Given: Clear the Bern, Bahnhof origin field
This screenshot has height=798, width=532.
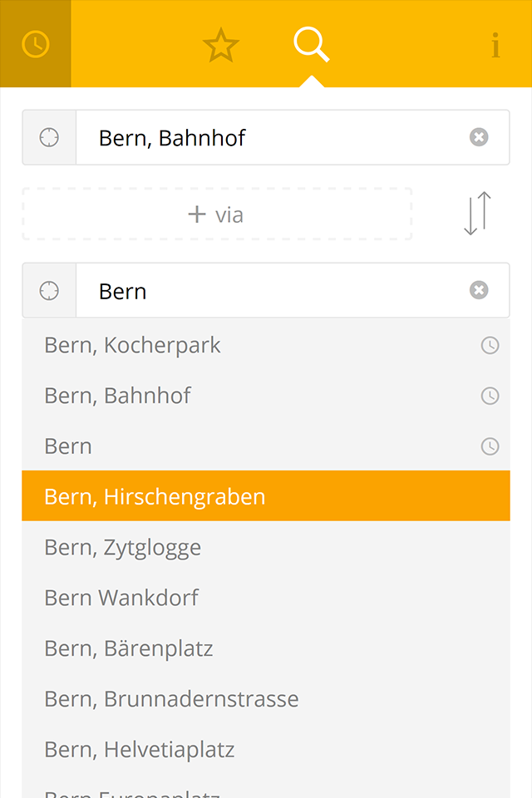Looking at the screenshot, I should (x=479, y=137).
